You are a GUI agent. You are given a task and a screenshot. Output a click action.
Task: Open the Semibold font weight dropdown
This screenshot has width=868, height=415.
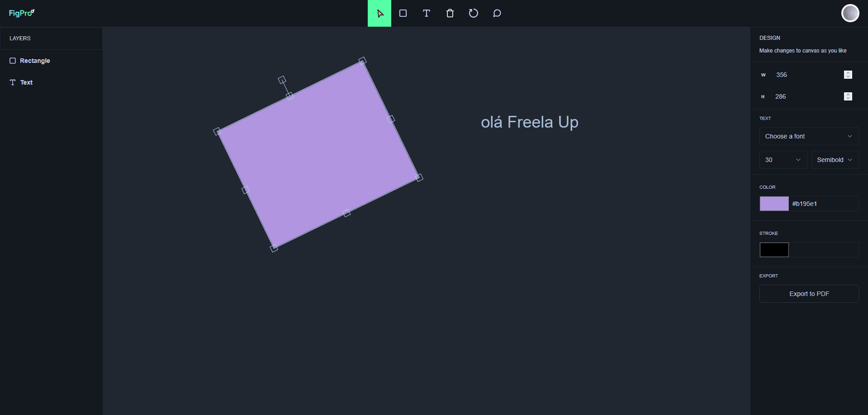click(835, 160)
